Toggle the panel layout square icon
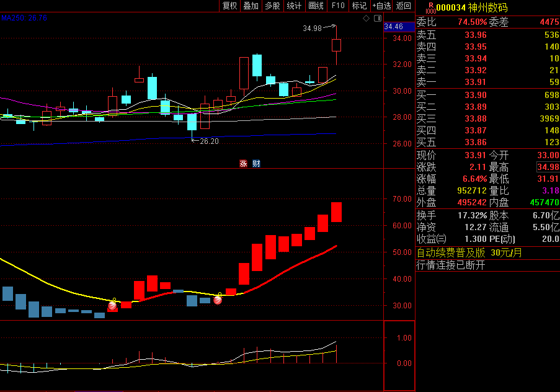 click(x=378, y=18)
